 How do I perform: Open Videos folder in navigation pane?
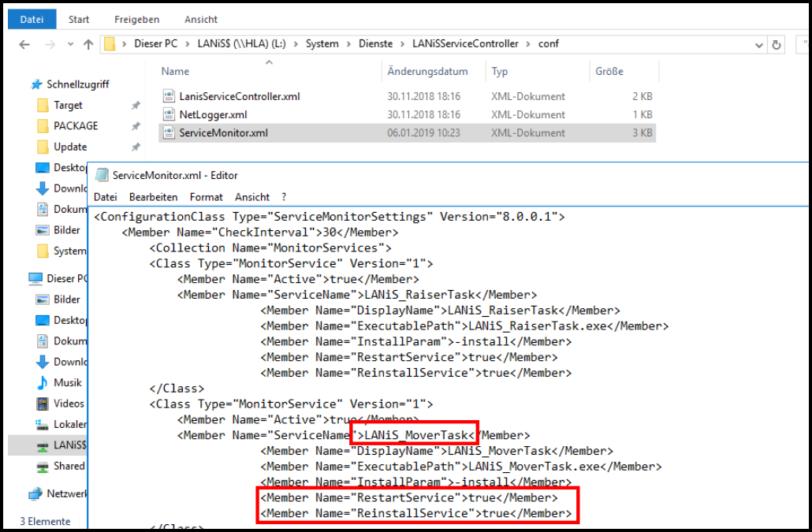60,404
